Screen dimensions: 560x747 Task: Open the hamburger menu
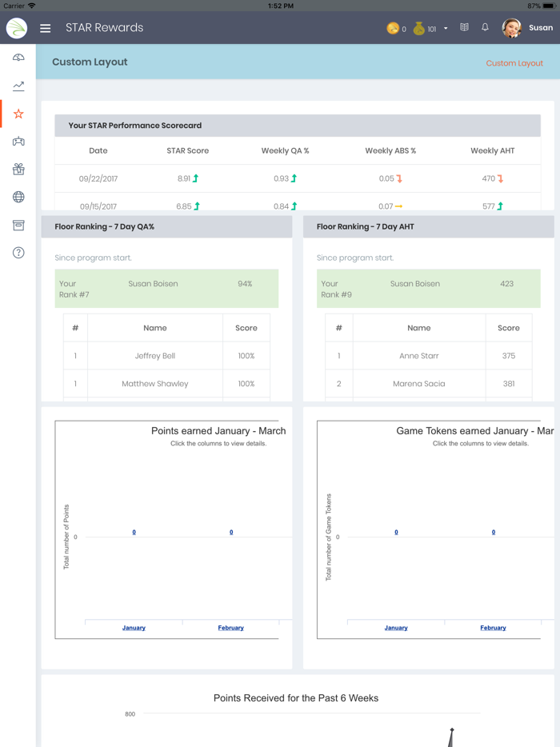[x=46, y=28]
